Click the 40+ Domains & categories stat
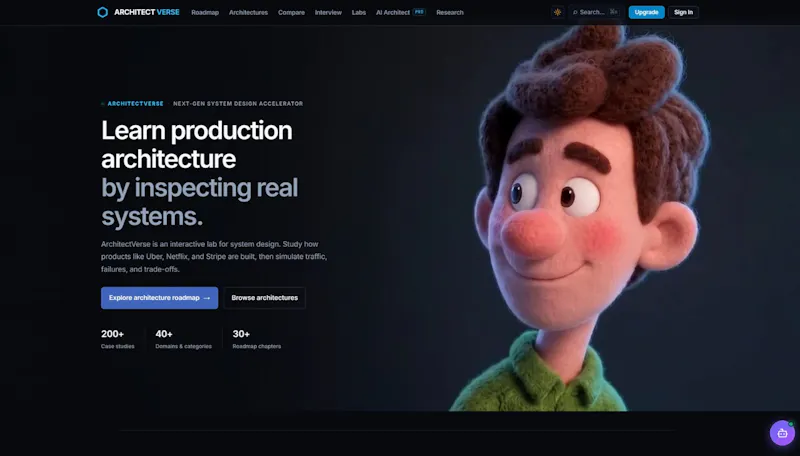Image resolution: width=800 pixels, height=456 pixels. 183,339
